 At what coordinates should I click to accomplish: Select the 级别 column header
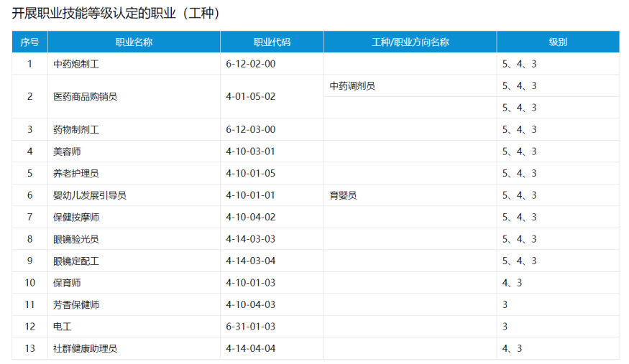click(x=557, y=42)
